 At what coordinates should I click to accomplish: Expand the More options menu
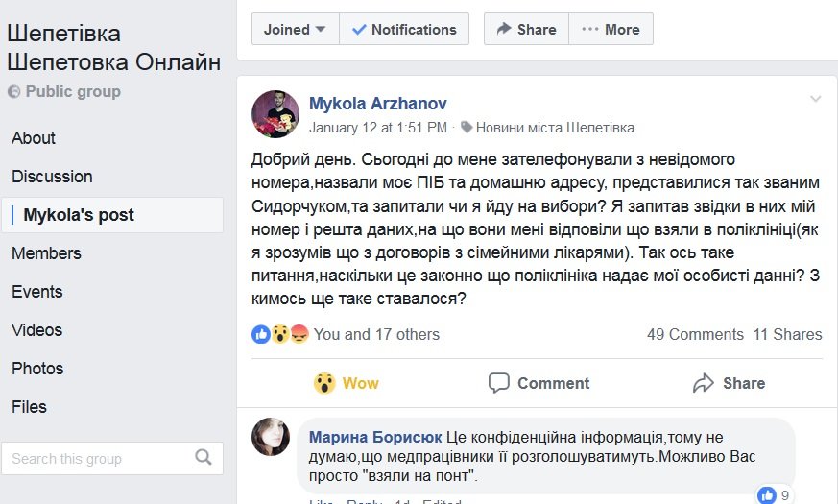click(611, 29)
